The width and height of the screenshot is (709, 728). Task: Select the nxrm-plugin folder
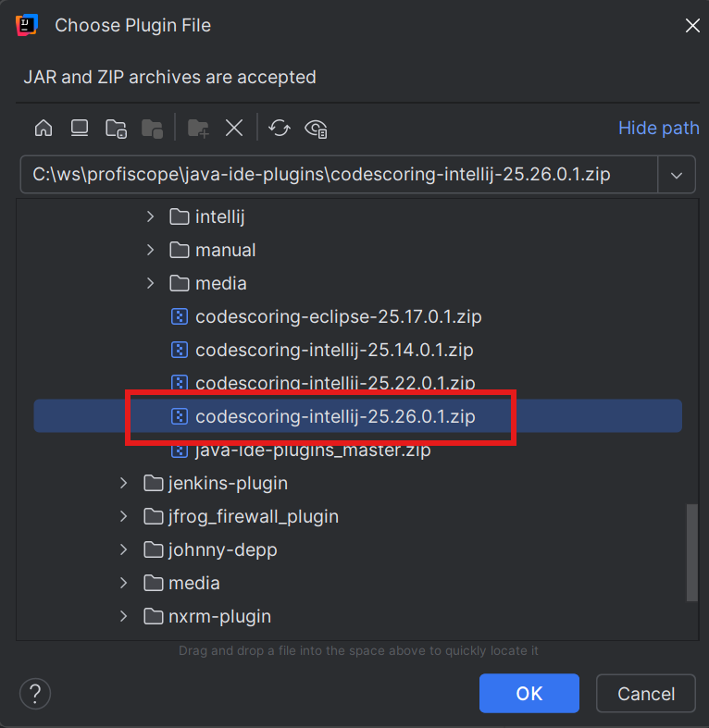(x=219, y=616)
